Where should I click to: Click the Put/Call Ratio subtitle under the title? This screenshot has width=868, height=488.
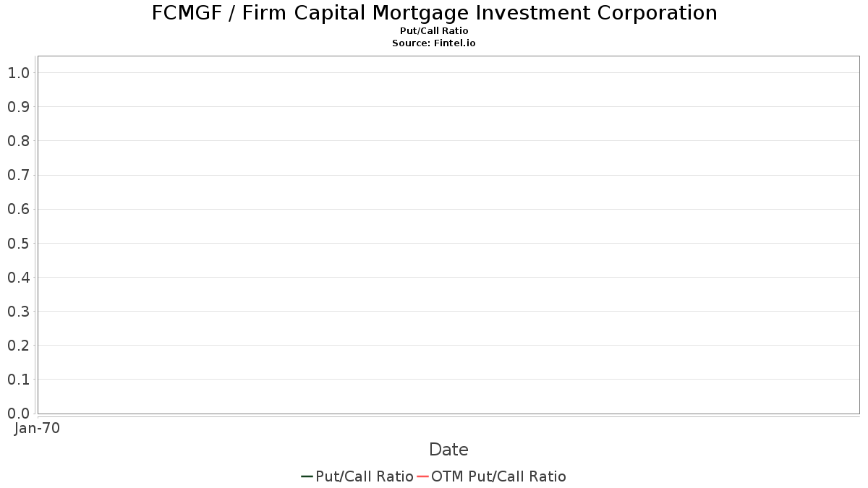(434, 31)
